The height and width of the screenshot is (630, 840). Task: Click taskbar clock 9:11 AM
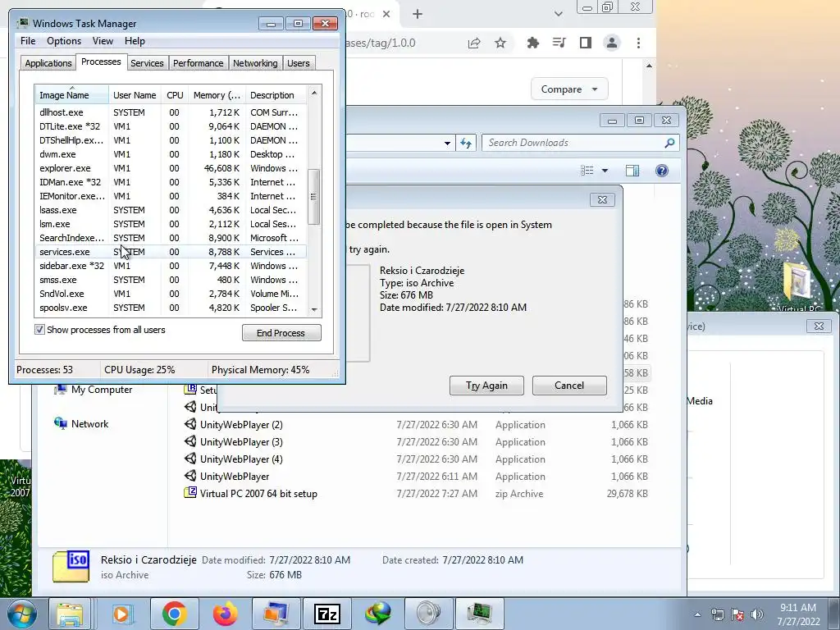click(x=798, y=614)
